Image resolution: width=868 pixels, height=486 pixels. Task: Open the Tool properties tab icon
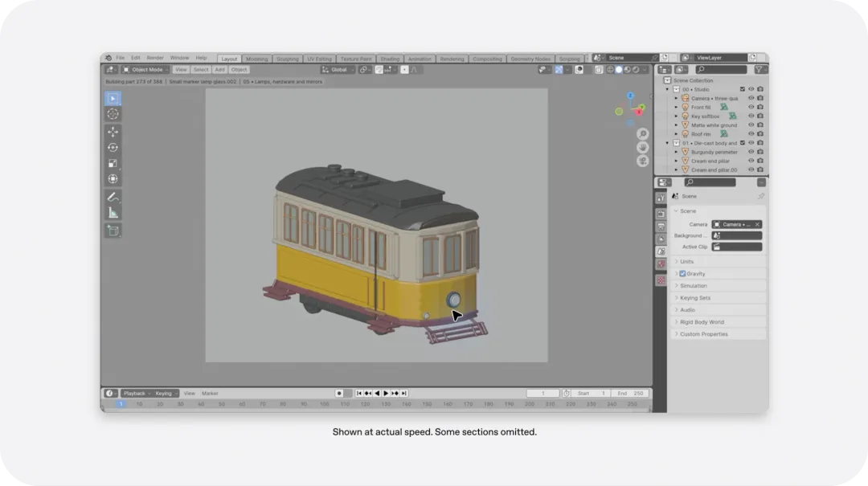tap(661, 198)
